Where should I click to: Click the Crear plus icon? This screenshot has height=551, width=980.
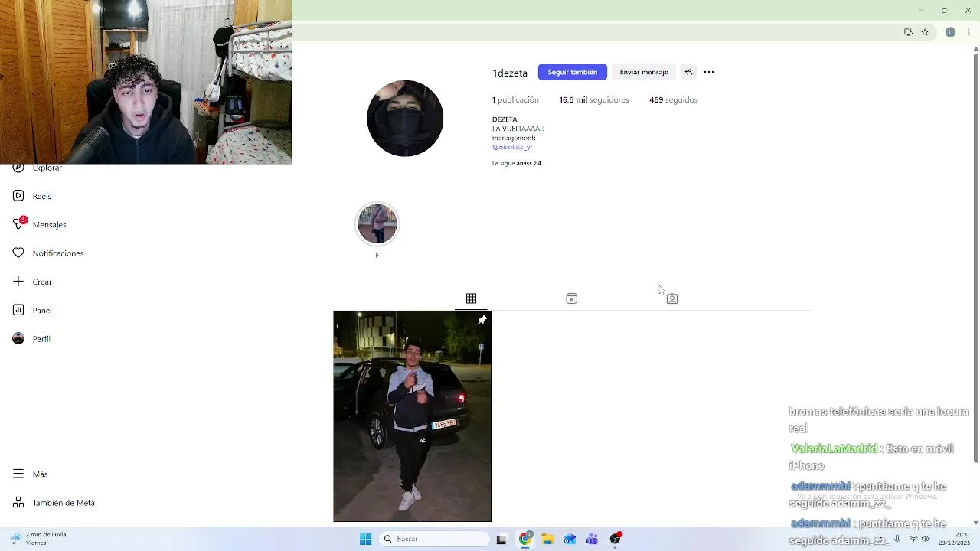(18, 282)
